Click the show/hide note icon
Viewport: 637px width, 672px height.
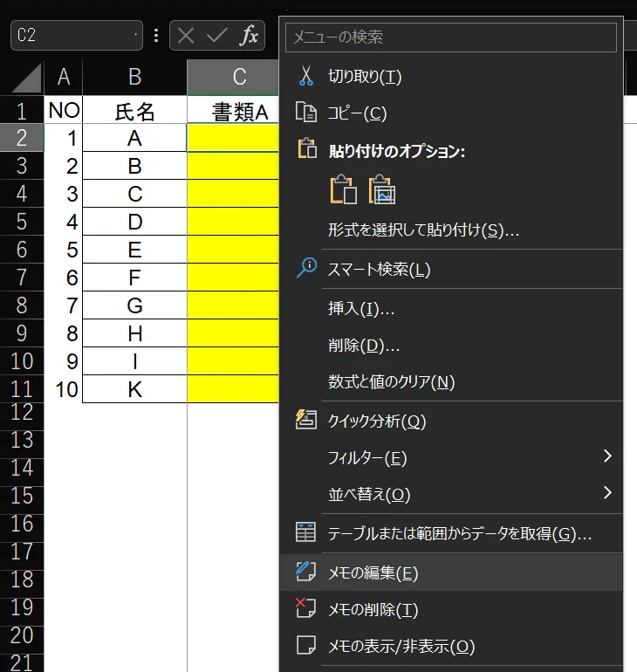306,645
